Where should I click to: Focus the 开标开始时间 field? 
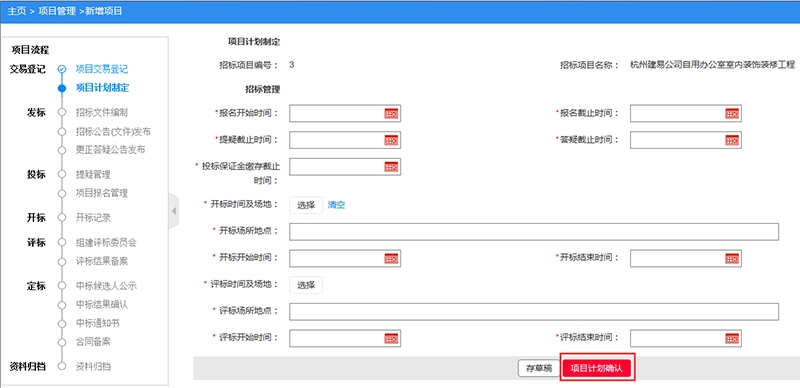point(345,258)
